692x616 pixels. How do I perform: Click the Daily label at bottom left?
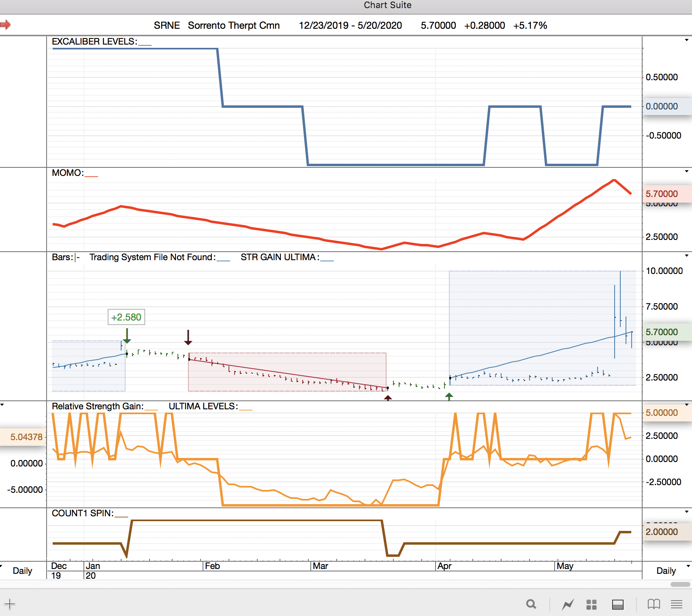pos(22,571)
